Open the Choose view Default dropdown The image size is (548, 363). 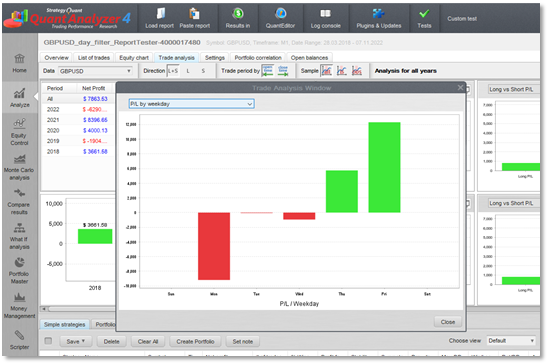pos(511,341)
